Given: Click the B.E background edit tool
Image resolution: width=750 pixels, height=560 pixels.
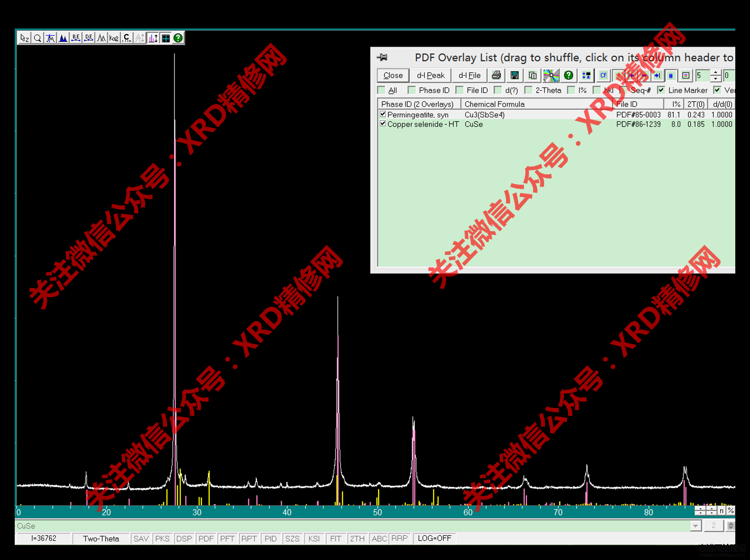Looking at the screenshot, I should (76, 38).
